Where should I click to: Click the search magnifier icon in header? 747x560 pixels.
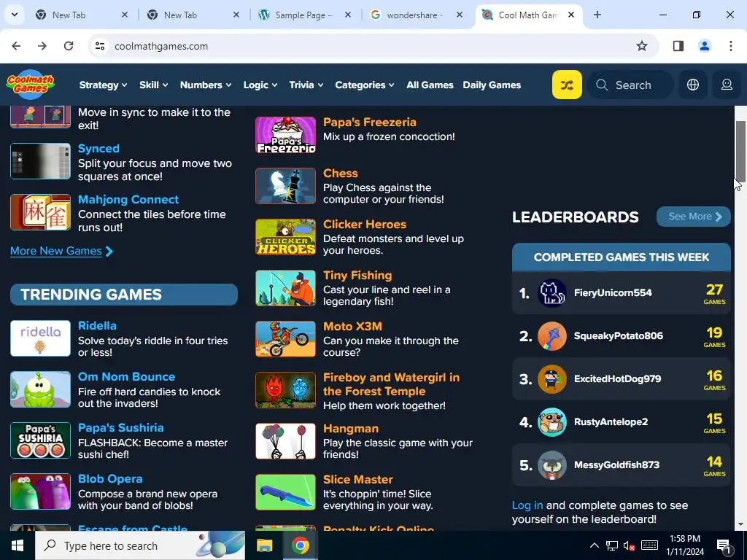[x=602, y=85]
